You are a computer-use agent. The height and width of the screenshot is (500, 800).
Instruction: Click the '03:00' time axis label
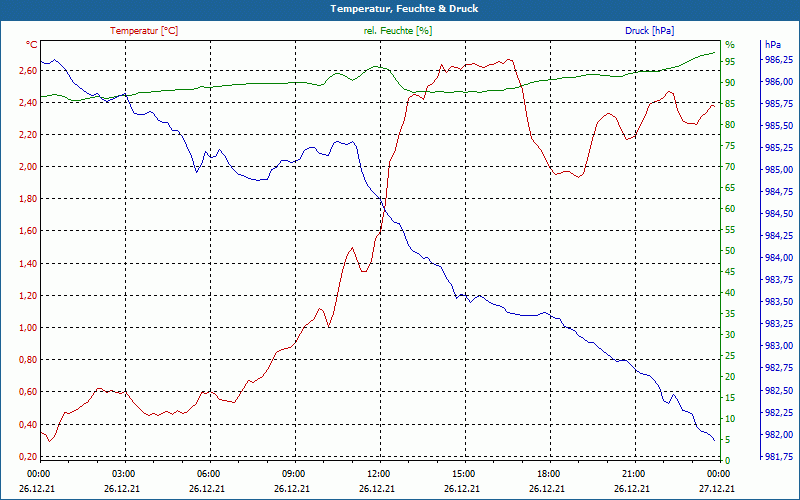coord(124,474)
